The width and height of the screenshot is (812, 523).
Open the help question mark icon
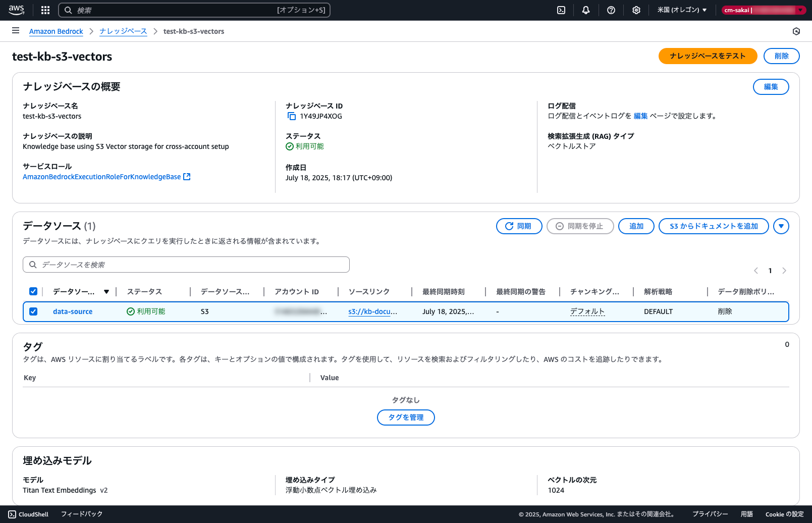(x=611, y=10)
